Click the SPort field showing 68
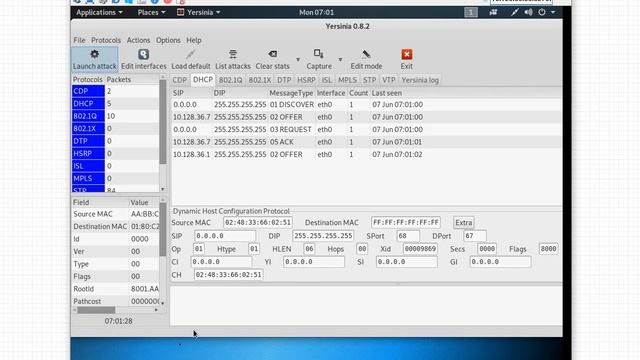Screen dimensions: 640x360 [x=408, y=236]
